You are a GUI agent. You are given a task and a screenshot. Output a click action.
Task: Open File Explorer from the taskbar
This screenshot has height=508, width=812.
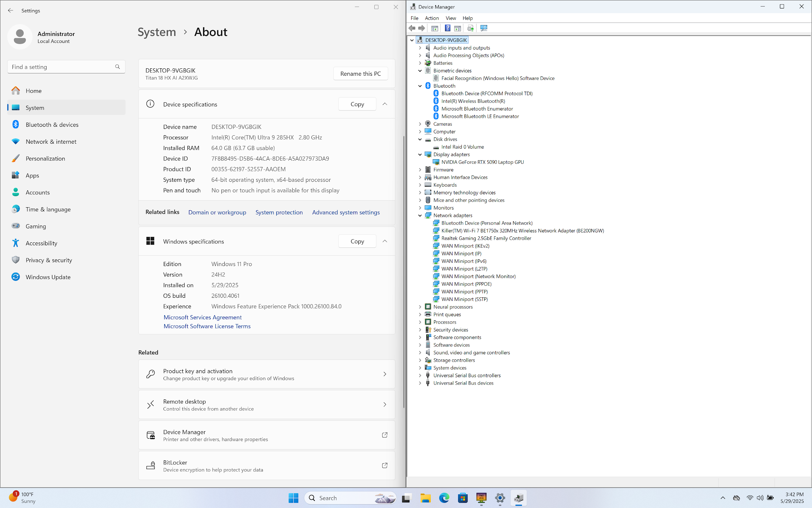pyautogui.click(x=425, y=498)
